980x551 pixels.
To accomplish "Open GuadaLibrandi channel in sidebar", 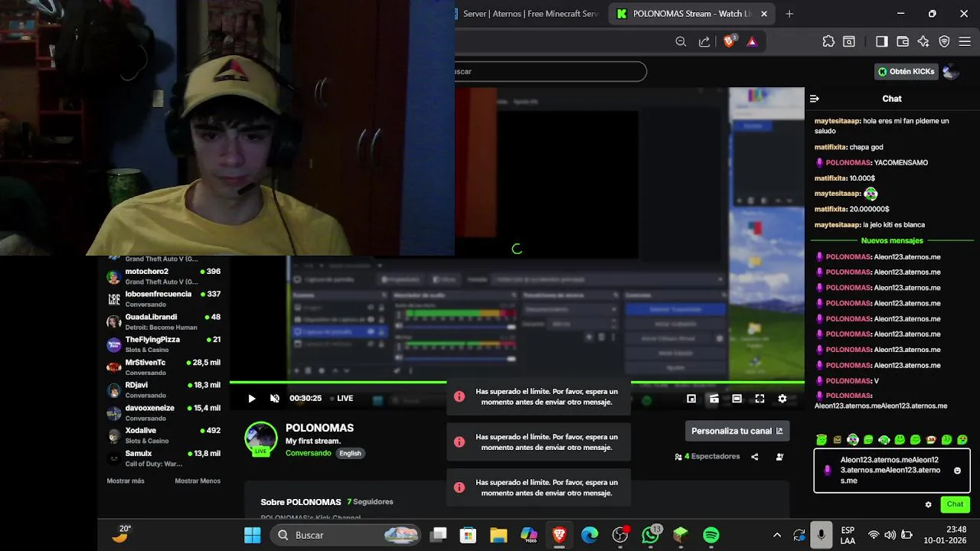I will pyautogui.click(x=164, y=322).
